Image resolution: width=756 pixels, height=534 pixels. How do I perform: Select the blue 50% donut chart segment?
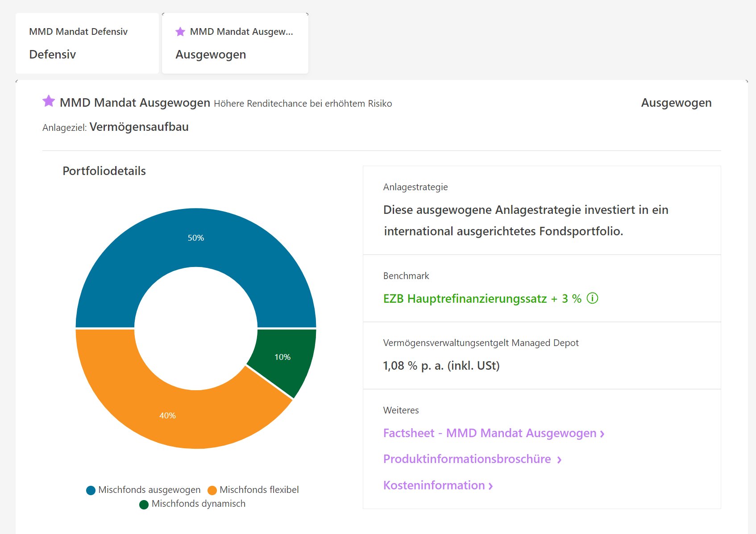[195, 238]
